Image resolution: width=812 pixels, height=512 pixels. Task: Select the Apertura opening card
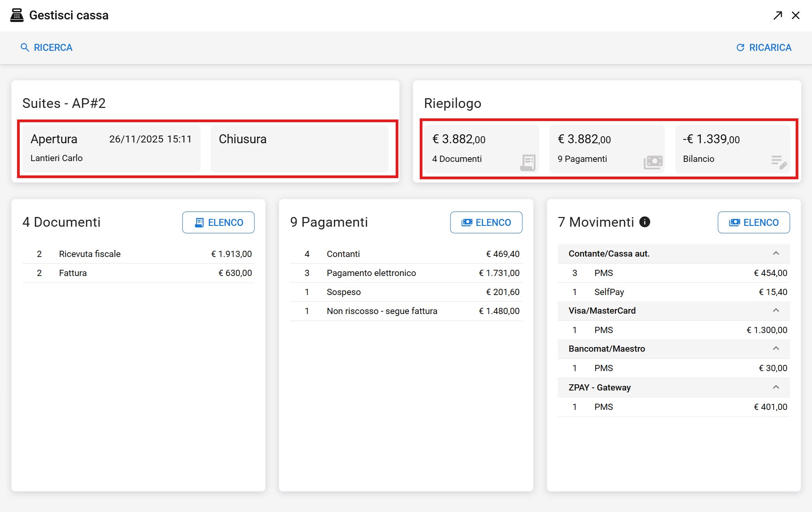coord(111,148)
